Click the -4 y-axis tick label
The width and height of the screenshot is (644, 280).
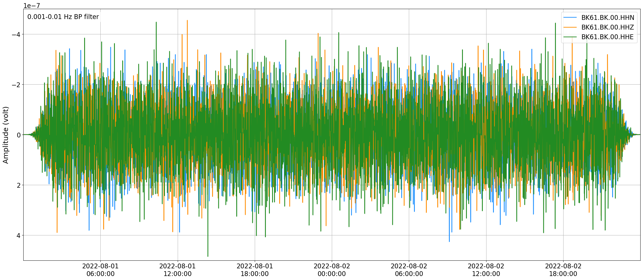point(16,34)
